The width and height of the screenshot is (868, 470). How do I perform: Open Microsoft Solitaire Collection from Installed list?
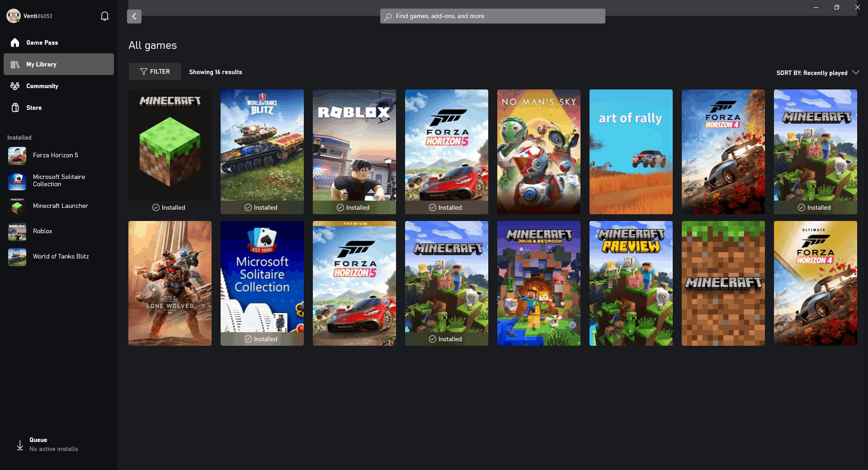coord(59,181)
